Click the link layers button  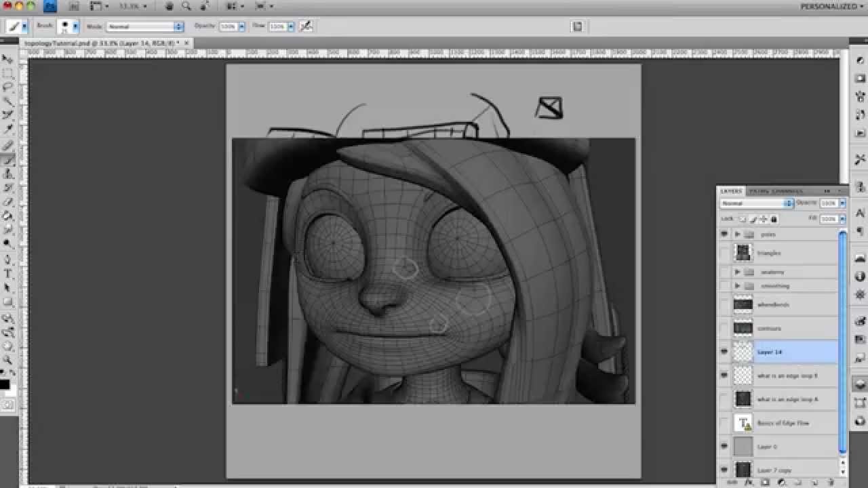click(732, 483)
